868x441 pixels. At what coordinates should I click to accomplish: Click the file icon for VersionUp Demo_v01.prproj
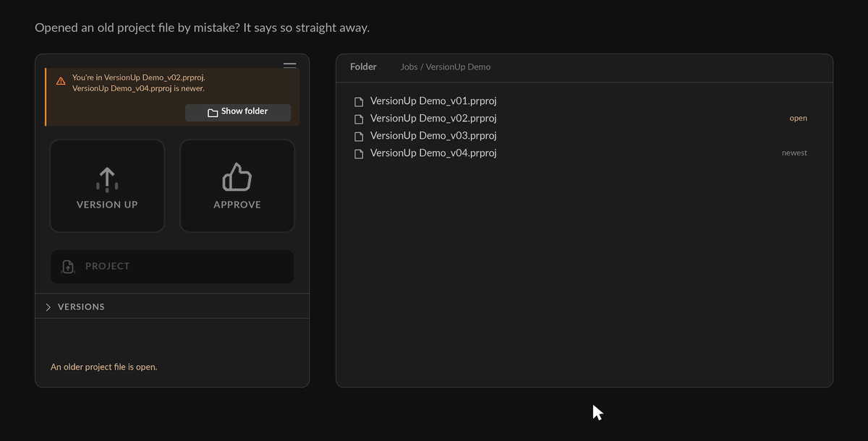coord(359,102)
